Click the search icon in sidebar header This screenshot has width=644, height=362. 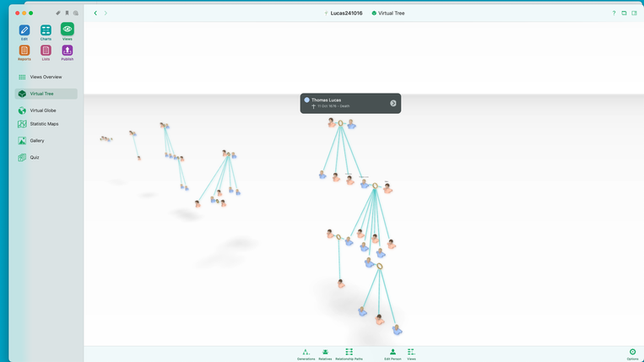pyautogui.click(x=76, y=14)
